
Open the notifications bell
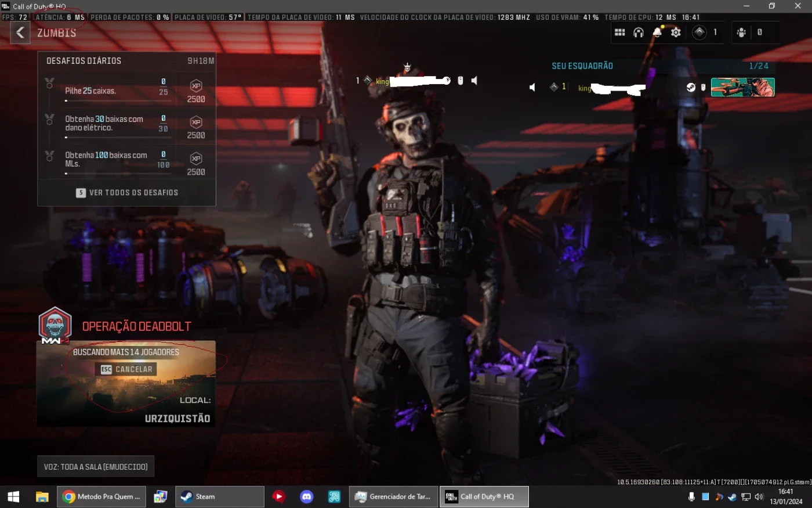[657, 32]
